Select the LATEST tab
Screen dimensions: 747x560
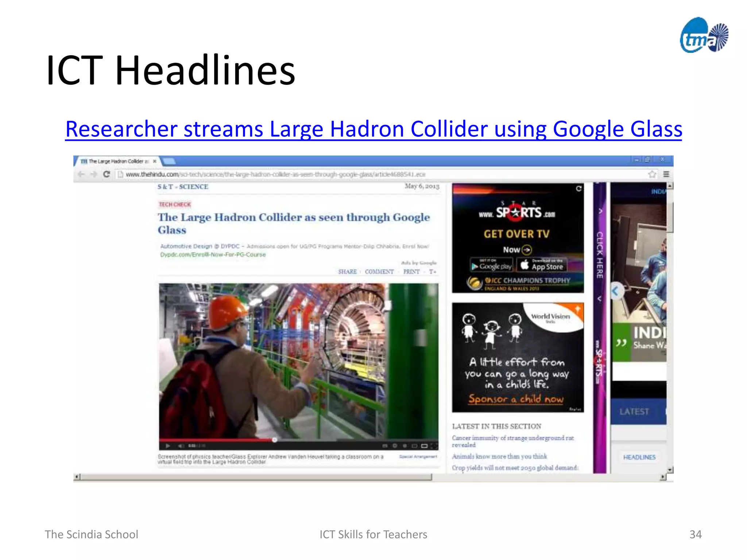(x=634, y=412)
